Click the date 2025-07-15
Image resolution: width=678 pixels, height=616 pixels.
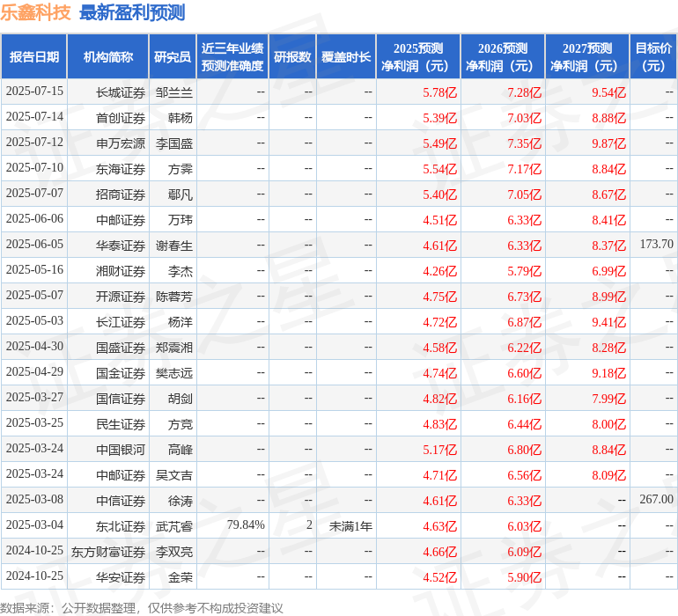[34, 92]
